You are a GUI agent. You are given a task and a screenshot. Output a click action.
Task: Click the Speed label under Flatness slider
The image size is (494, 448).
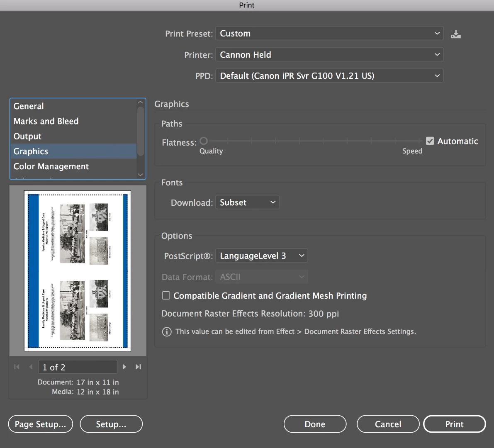[412, 151]
